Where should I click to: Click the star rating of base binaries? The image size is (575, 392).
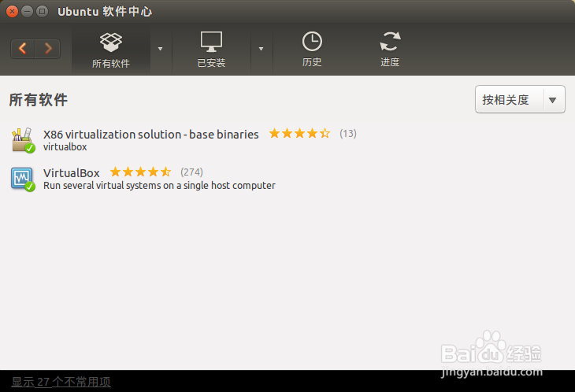click(x=299, y=133)
